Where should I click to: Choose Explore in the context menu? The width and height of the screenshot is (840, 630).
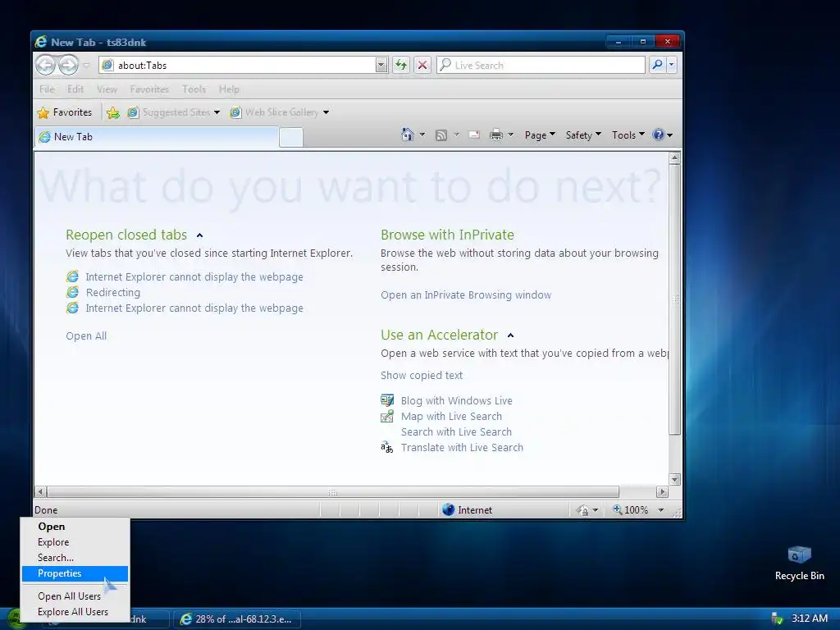coord(75,542)
